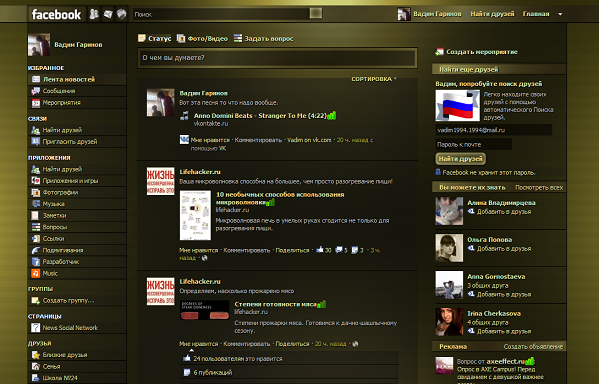This screenshot has height=384, width=599.
Task: Open Лента новостей in the sidebar
Action: tap(77, 79)
